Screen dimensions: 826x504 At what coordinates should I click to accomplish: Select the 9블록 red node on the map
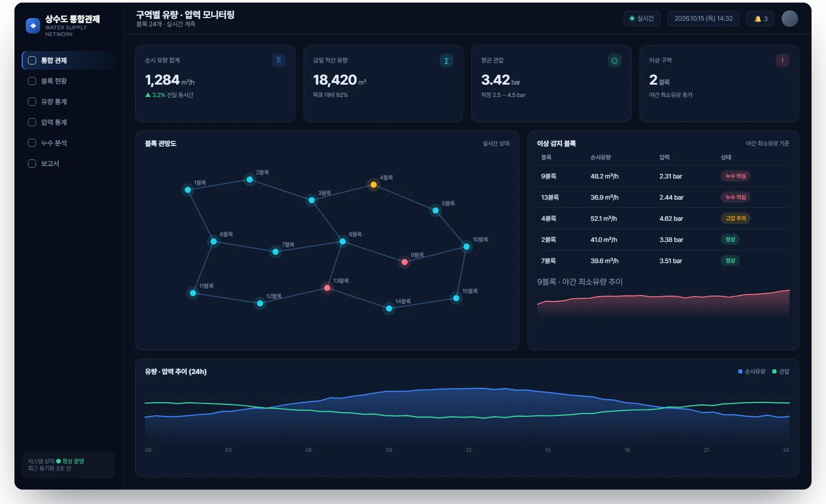coord(404,262)
